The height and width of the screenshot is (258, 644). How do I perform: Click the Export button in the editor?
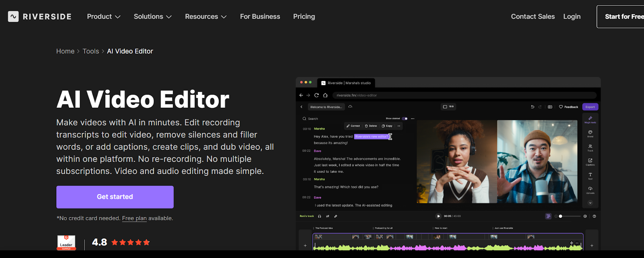(x=590, y=107)
